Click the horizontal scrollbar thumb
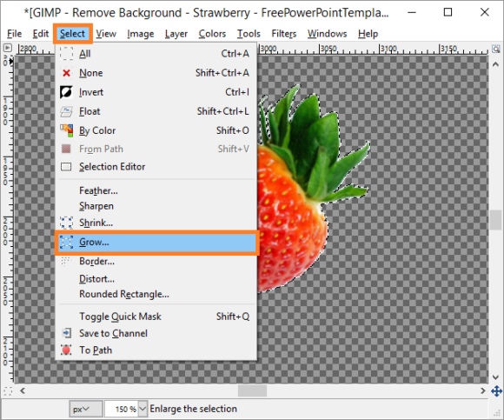 252,391
